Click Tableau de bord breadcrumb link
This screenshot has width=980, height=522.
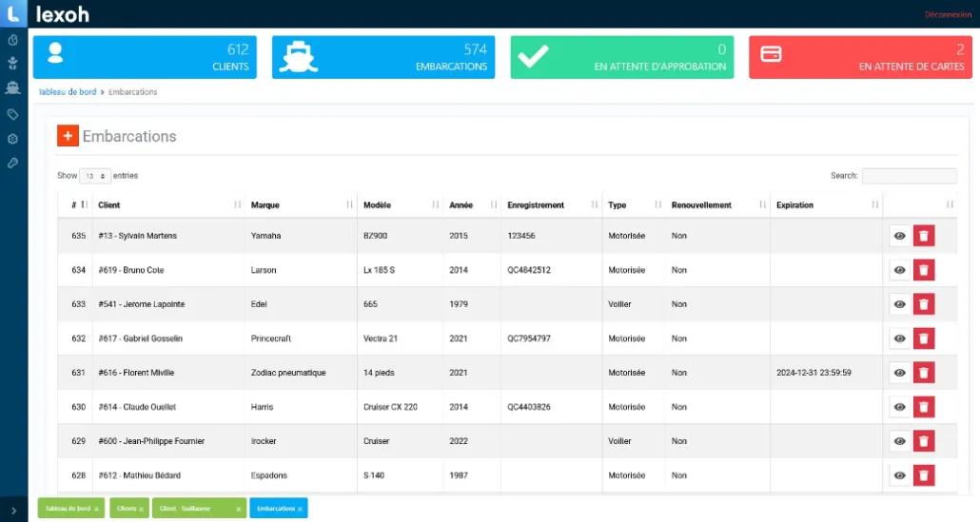(67, 92)
